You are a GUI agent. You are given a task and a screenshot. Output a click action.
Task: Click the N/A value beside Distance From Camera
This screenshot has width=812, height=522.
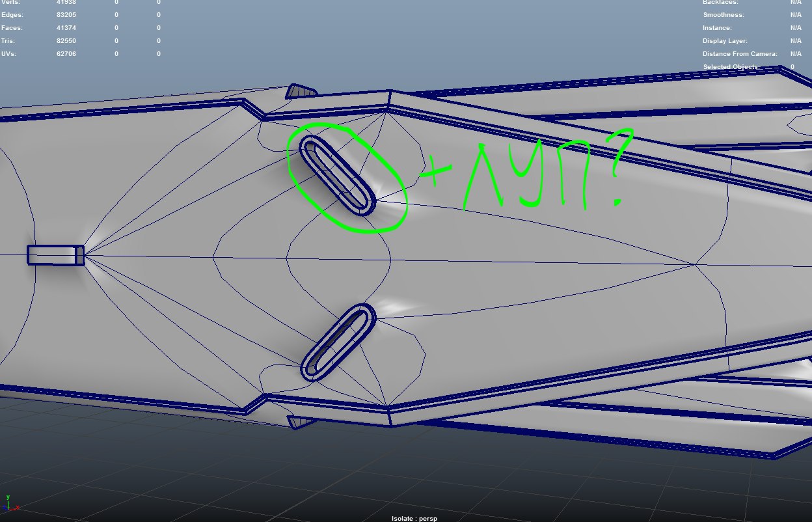[796, 54]
